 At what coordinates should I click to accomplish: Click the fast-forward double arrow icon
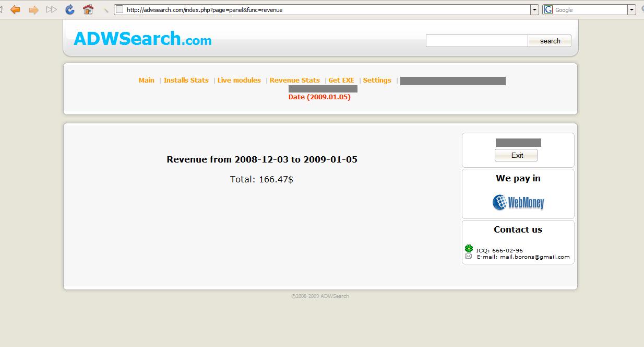51,9
